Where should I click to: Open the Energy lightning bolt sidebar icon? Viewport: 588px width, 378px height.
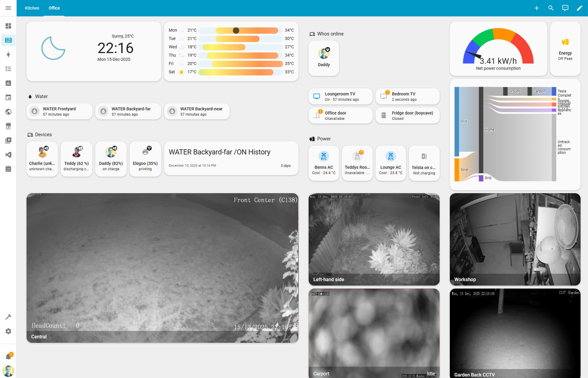pos(8,55)
